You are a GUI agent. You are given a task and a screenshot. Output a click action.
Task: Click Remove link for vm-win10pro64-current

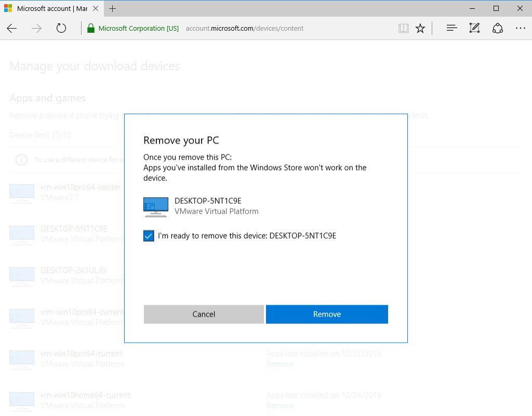click(x=280, y=363)
